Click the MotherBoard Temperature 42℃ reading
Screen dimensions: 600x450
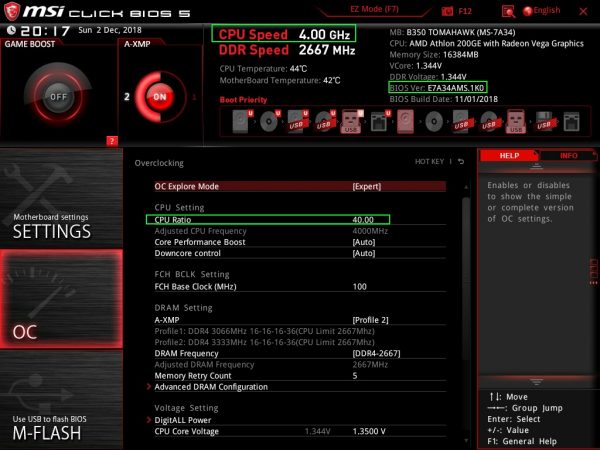click(x=280, y=80)
